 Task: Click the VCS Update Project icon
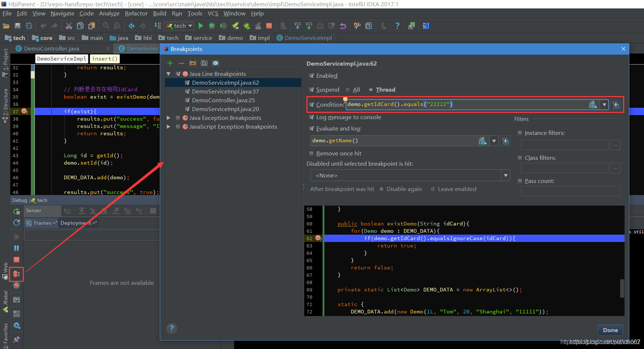(298, 26)
